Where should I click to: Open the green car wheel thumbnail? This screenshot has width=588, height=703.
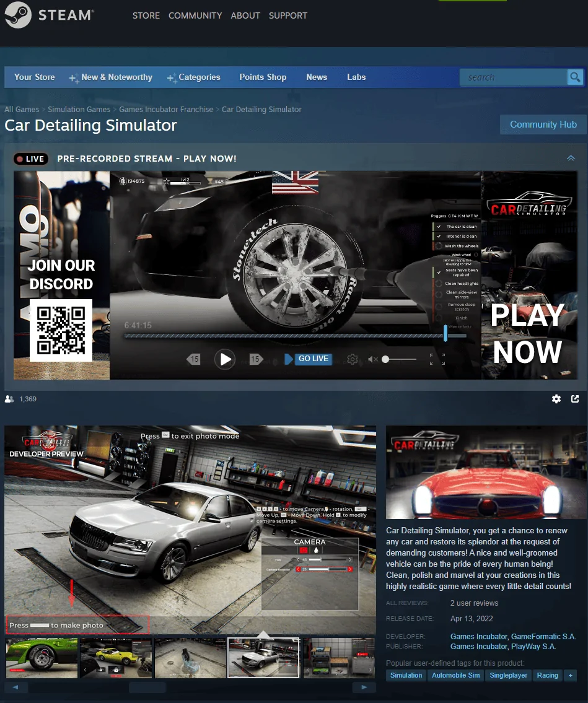(42, 658)
